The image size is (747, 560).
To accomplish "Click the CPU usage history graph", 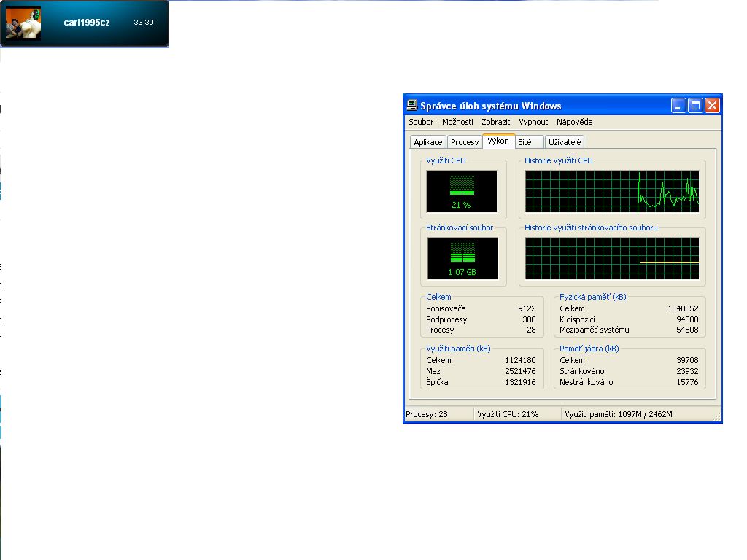I will tap(612, 192).
